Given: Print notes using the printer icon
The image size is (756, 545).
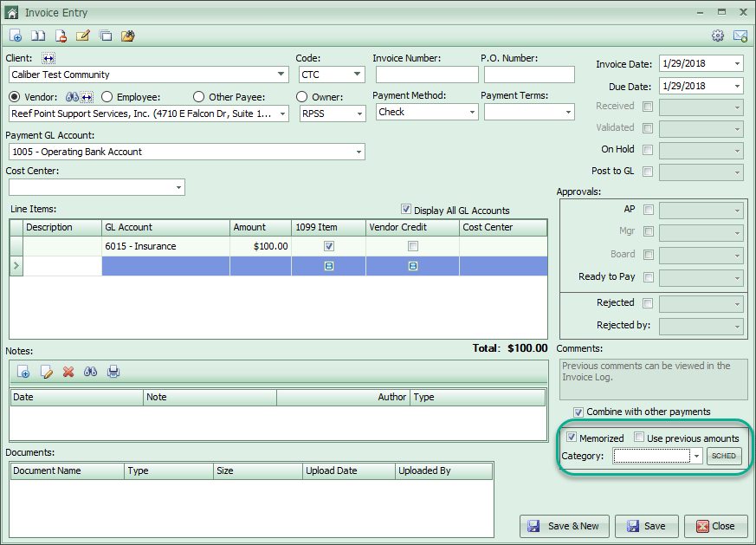Looking at the screenshot, I should click(113, 372).
